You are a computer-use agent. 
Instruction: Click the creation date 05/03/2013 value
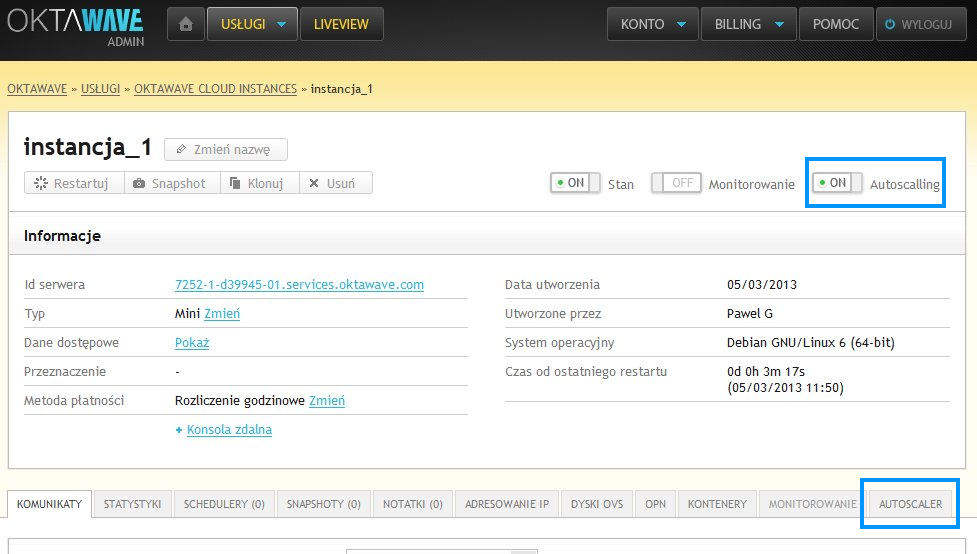tap(762, 285)
